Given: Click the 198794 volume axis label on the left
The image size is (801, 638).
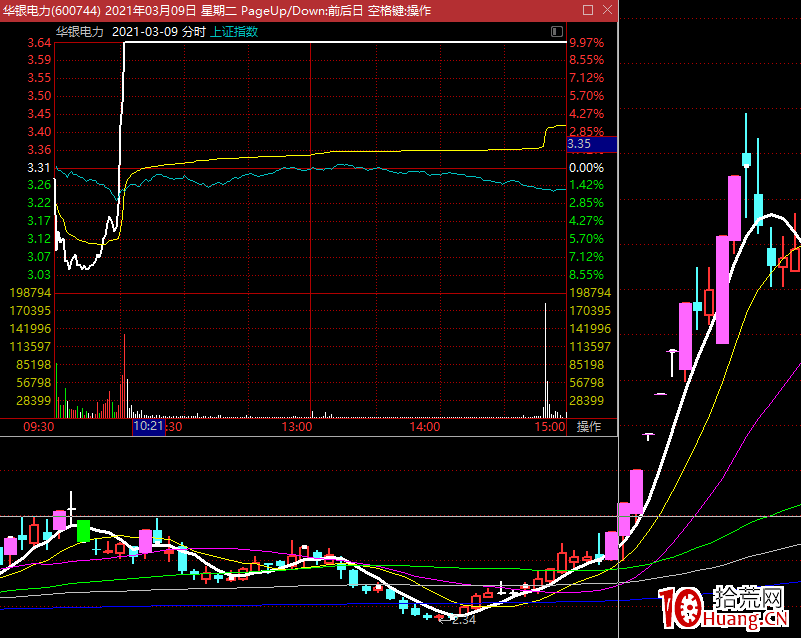Looking at the screenshot, I should [x=29, y=293].
